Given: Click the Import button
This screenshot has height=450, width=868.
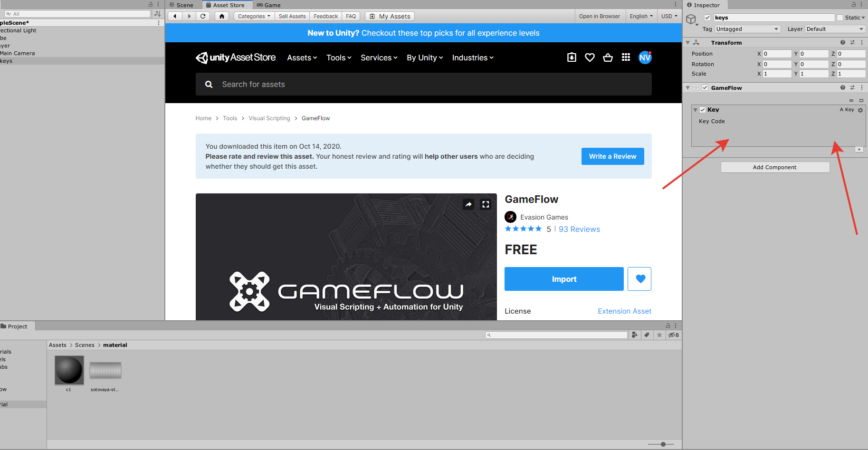Looking at the screenshot, I should coord(564,279).
